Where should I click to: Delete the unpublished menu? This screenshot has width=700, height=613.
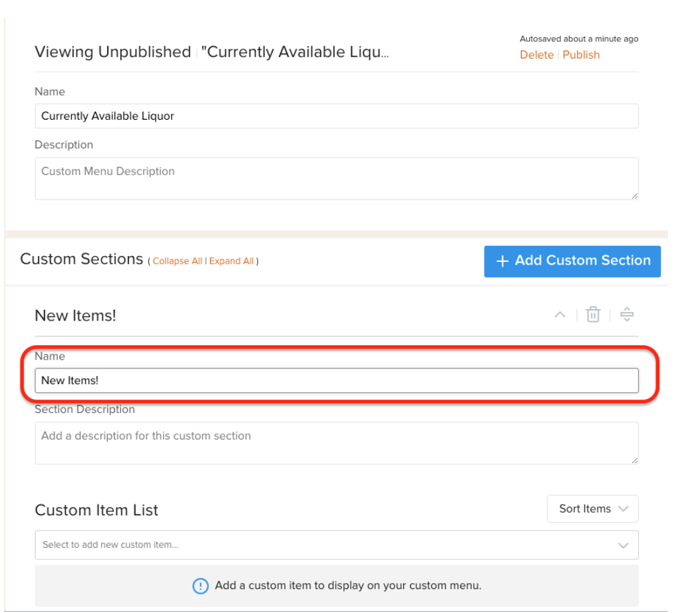point(536,55)
